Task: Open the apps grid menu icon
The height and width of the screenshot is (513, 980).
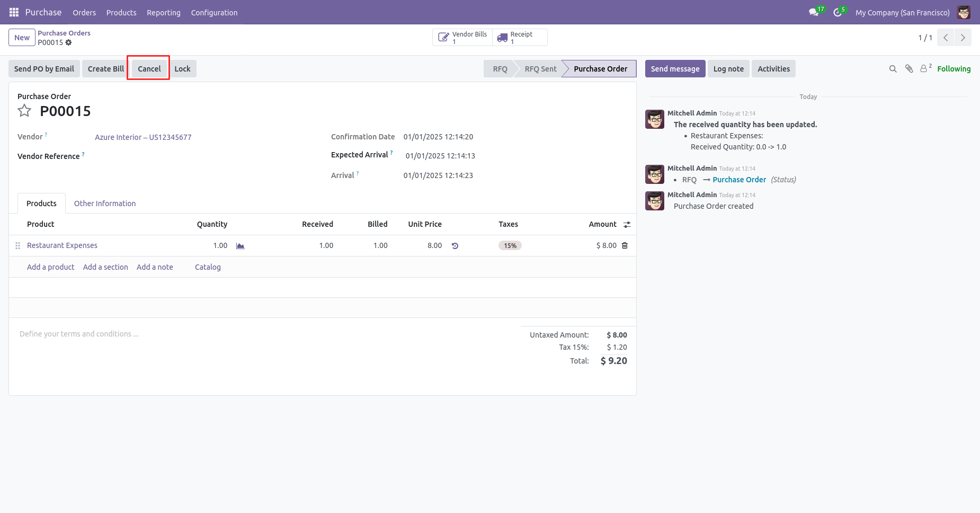Action: [14, 12]
